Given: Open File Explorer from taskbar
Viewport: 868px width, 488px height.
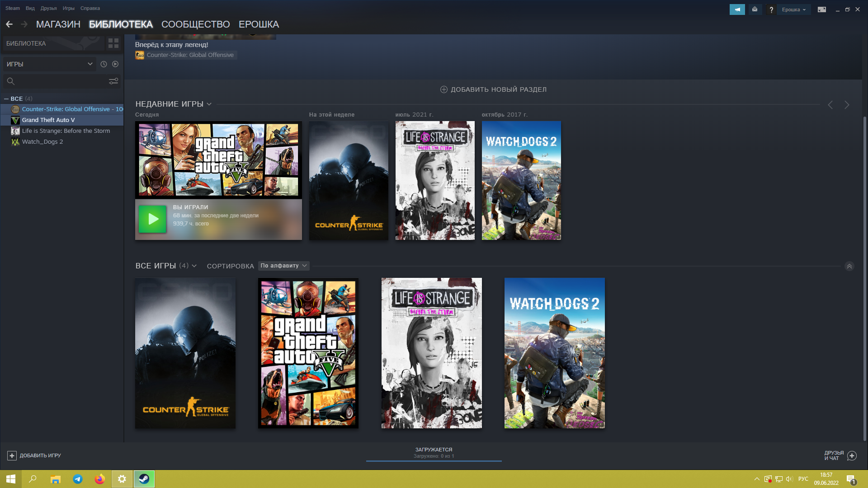Looking at the screenshot, I should 55,479.
